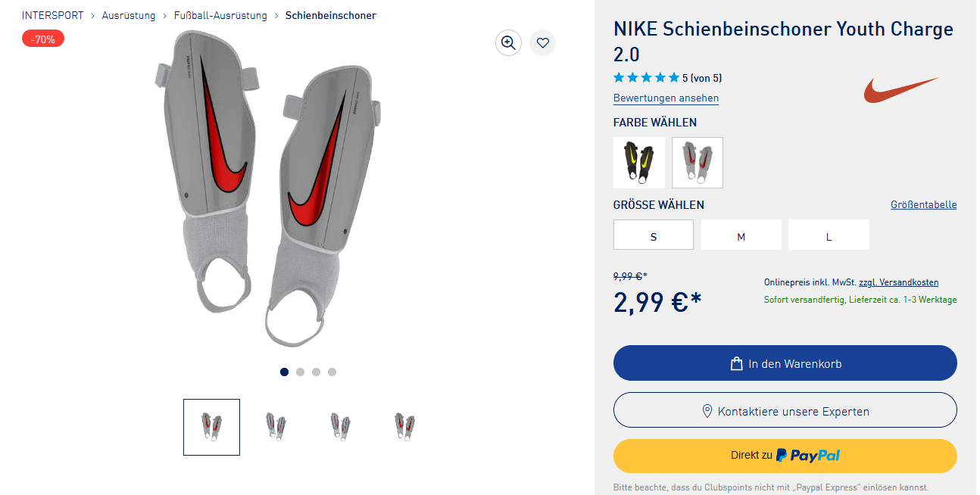Click the Nike swoosh brand logo

coord(901,89)
